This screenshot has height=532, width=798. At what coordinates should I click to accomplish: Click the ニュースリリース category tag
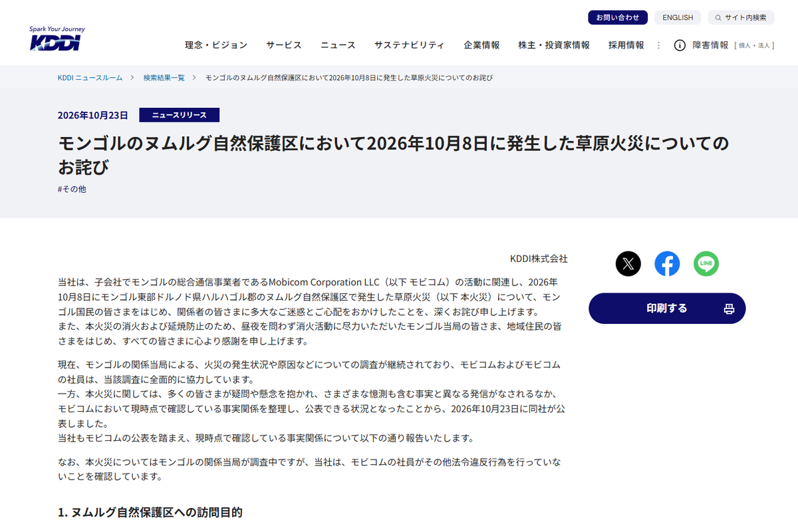click(179, 115)
